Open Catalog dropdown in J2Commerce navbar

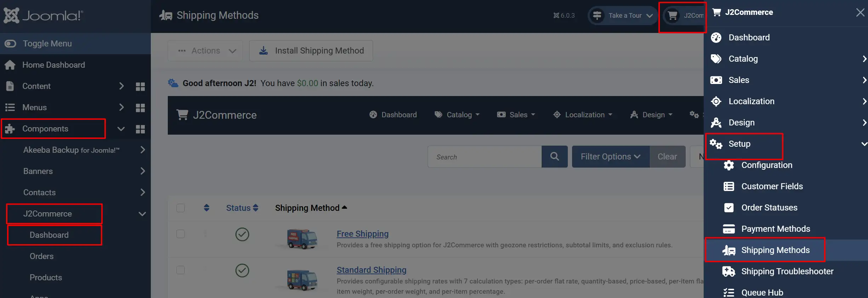tap(457, 115)
